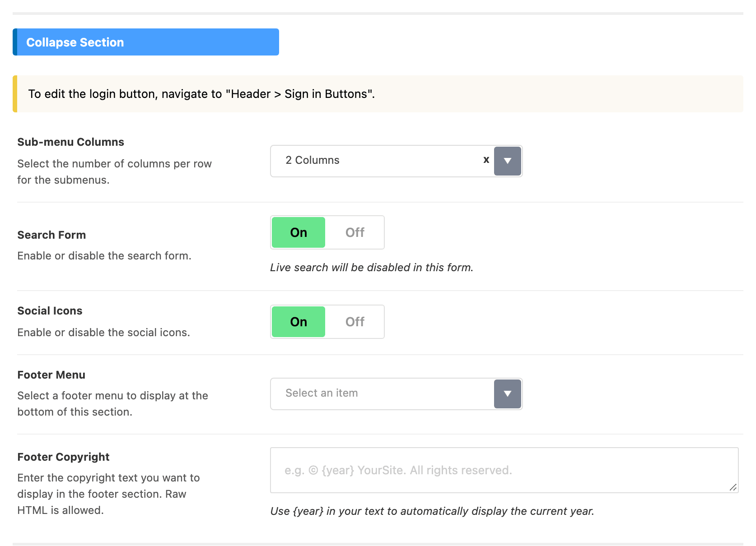This screenshot has width=756, height=546.
Task: Click the login button notice text
Action: [x=201, y=94]
